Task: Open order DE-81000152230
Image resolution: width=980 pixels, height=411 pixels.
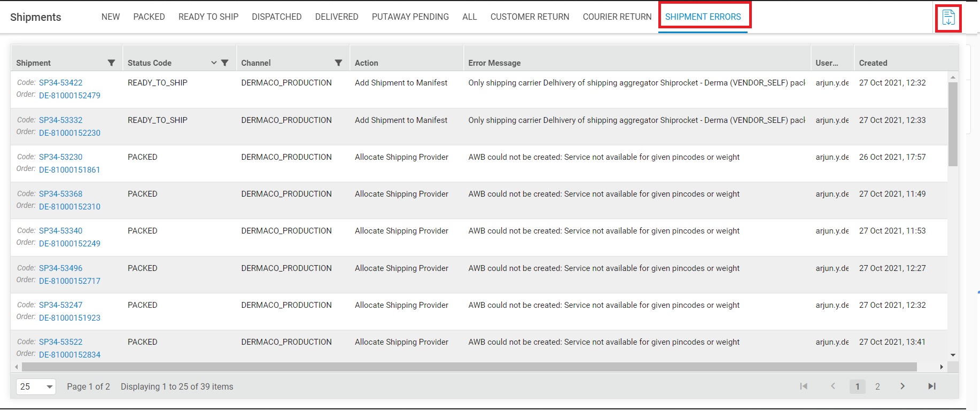Action: coord(69,133)
